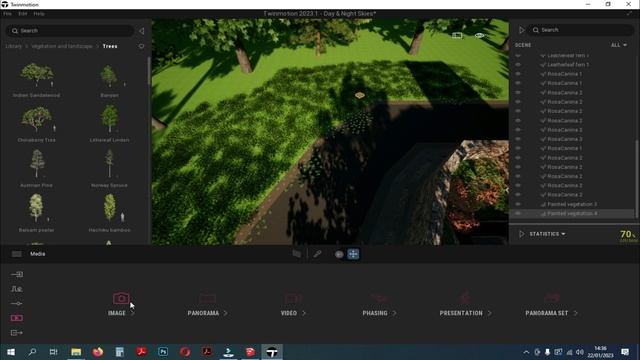Open Photoshop from the taskbar
The height and width of the screenshot is (360, 640).
163,352
